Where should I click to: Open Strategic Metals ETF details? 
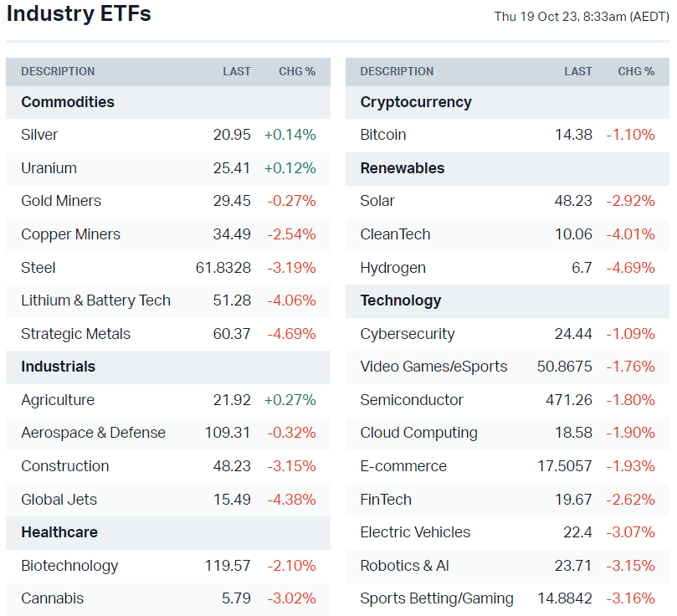75,334
